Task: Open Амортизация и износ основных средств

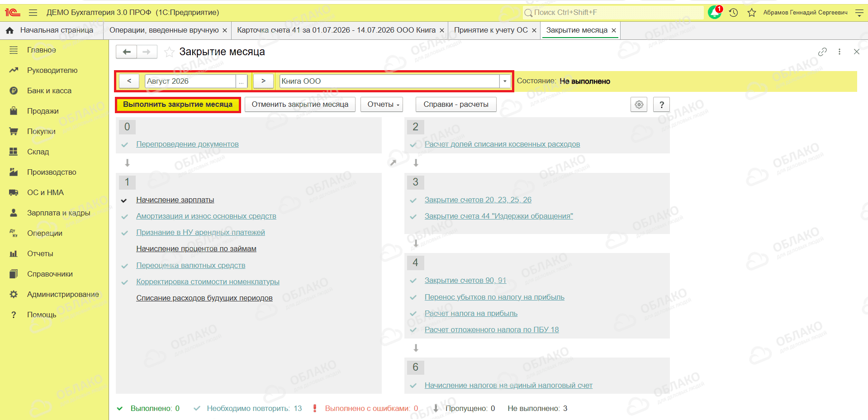Action: coord(206,216)
